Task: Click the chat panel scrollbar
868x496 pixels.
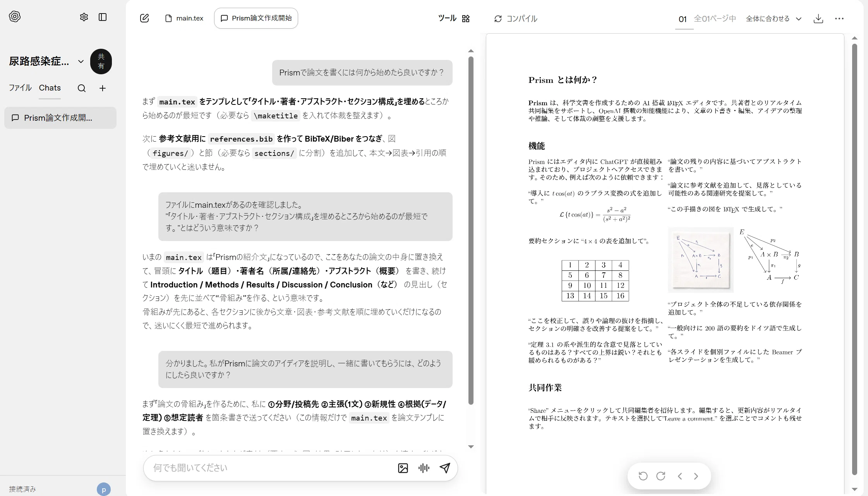Action: (471, 231)
